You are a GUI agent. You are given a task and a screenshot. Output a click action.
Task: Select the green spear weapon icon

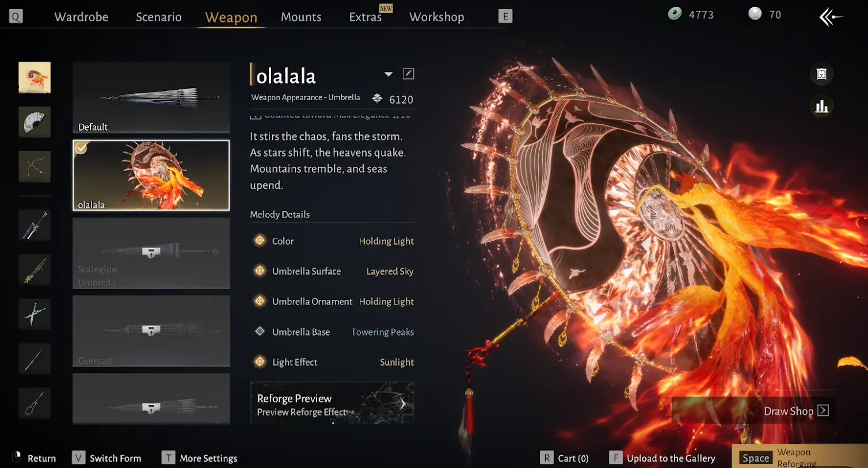[x=35, y=270]
